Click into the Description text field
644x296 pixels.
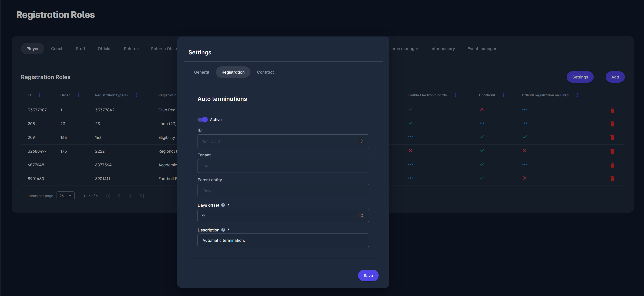[x=283, y=240]
